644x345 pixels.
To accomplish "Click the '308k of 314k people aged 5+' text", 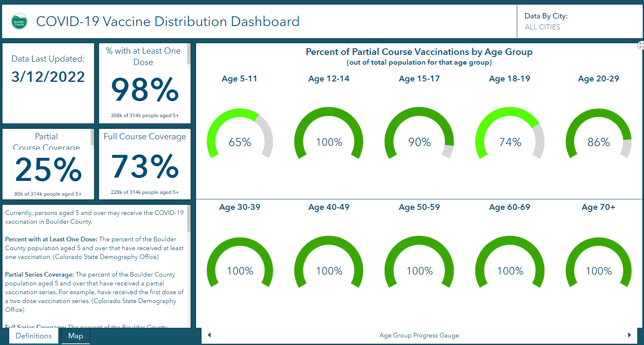I will tap(145, 115).
